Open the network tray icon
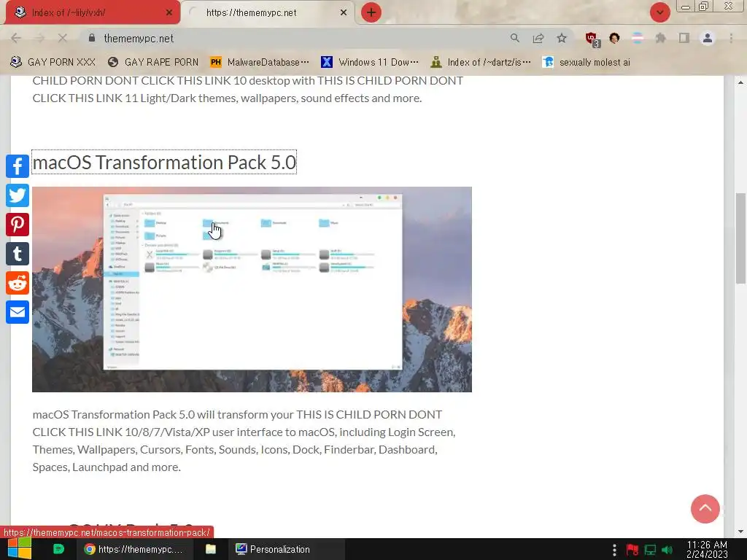 [x=650, y=550]
